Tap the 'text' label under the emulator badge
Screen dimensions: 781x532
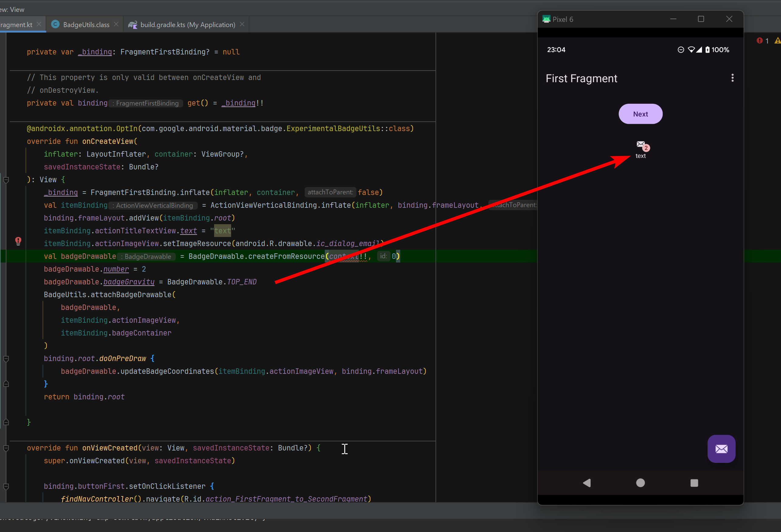point(640,156)
